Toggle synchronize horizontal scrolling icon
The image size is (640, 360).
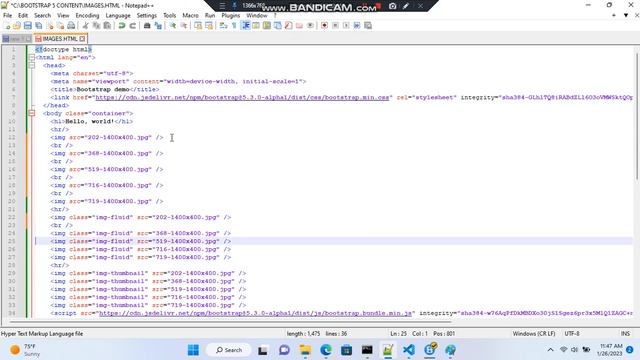[x=209, y=26]
